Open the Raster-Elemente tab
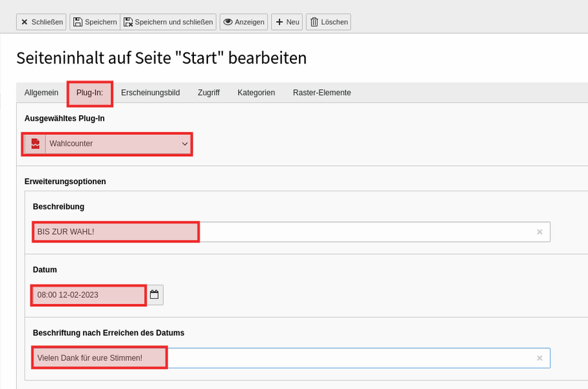This screenshot has height=389, width=588. pyautogui.click(x=322, y=93)
